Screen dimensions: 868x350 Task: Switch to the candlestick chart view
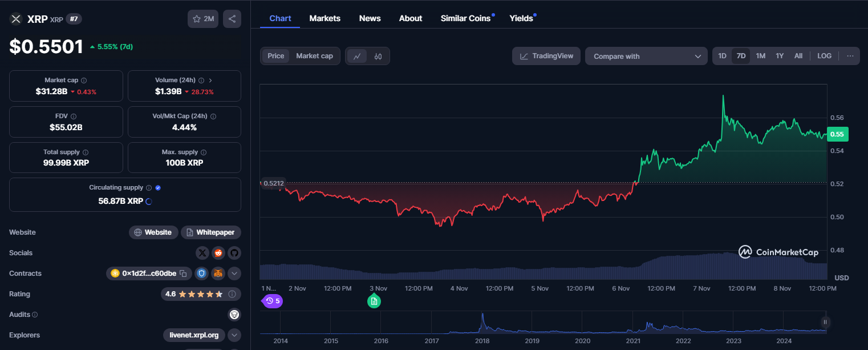click(x=378, y=56)
